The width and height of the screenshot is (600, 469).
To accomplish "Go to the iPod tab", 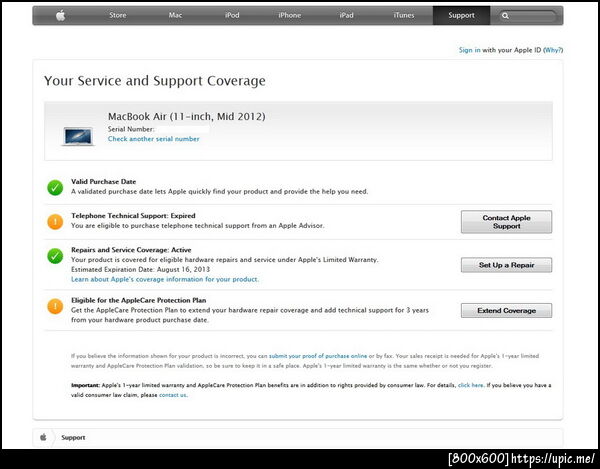I will [232, 15].
